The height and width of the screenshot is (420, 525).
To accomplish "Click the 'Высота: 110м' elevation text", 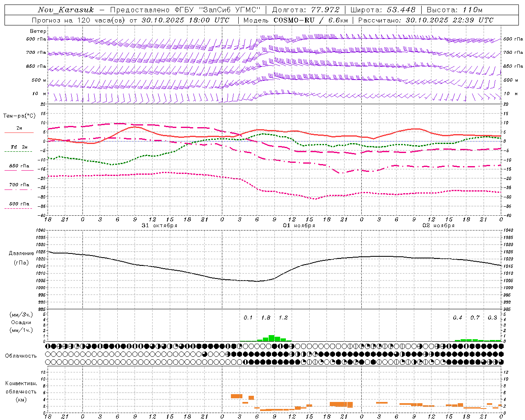I will coord(454,10).
